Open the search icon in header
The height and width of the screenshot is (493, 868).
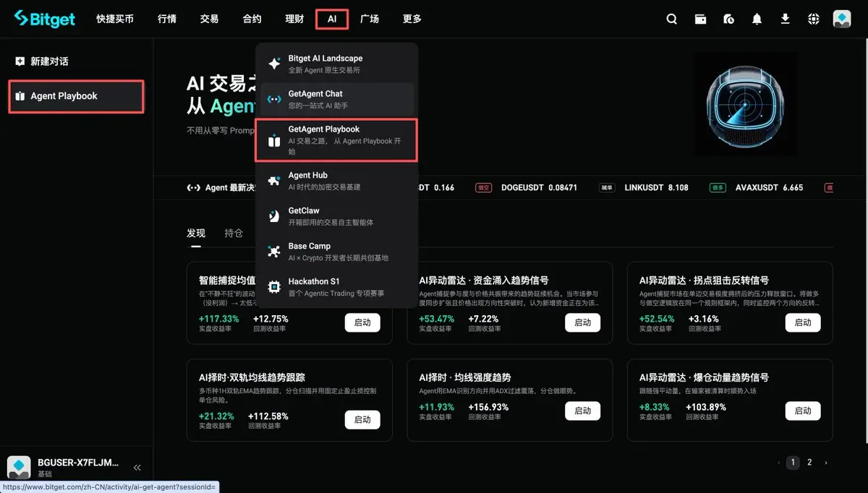(672, 20)
